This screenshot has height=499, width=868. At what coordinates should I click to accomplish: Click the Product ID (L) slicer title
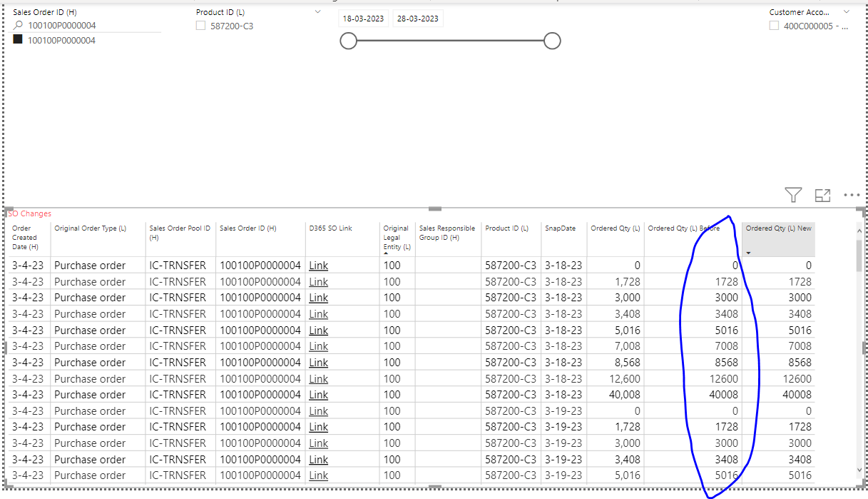coord(220,12)
